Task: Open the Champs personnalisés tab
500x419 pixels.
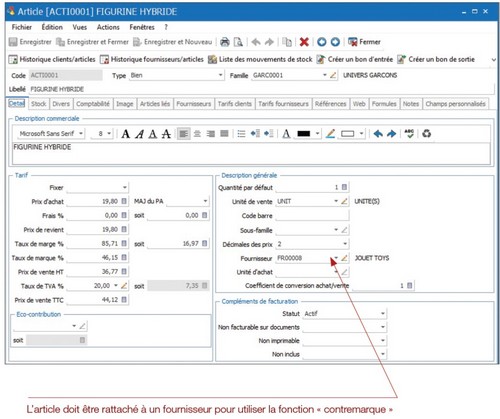Action: pyautogui.click(x=455, y=104)
